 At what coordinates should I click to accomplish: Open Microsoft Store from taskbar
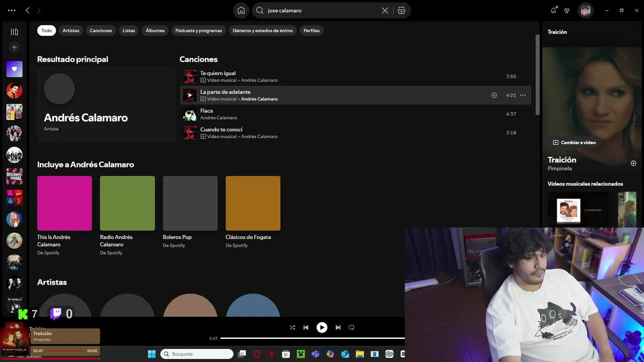point(286,354)
